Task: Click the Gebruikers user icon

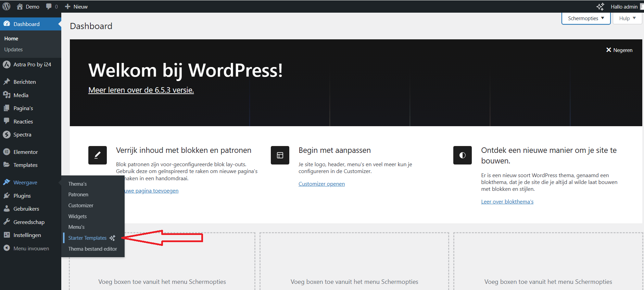Action: tap(7, 209)
